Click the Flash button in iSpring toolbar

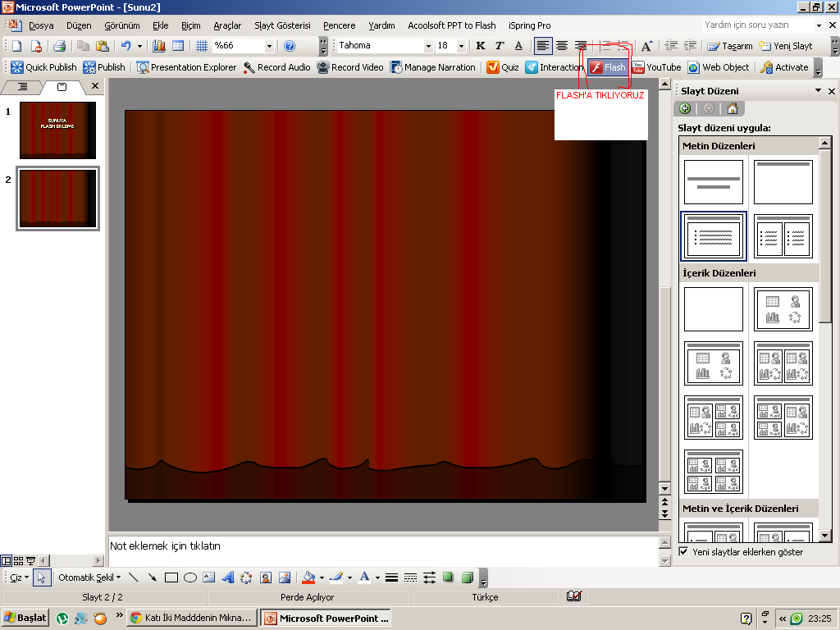[607, 67]
